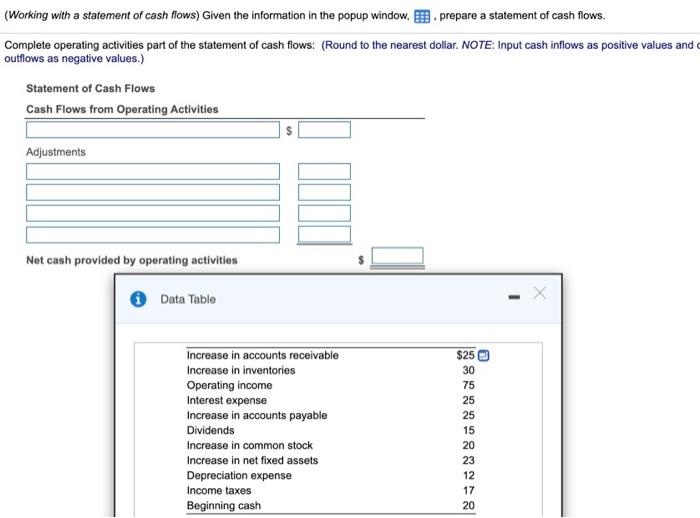Click 'Depreciation expense' row text
Viewport: 700px width, 518px height.
click(239, 476)
